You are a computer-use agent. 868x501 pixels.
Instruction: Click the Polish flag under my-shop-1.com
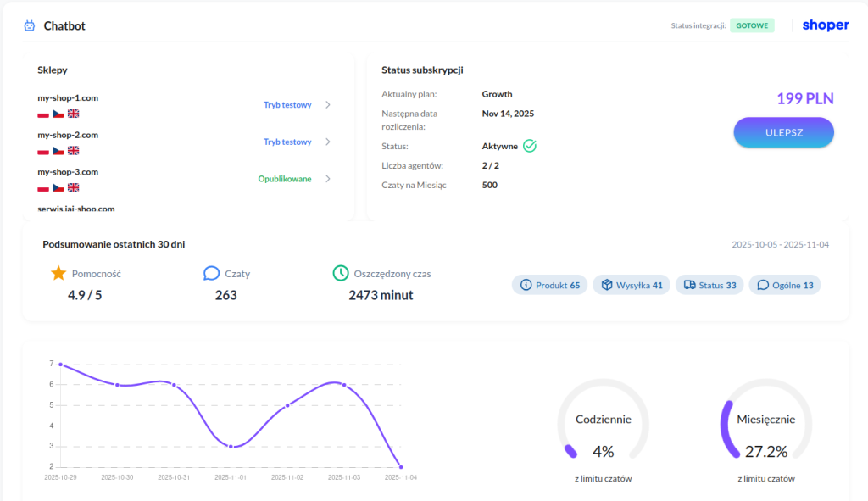pyautogui.click(x=43, y=114)
